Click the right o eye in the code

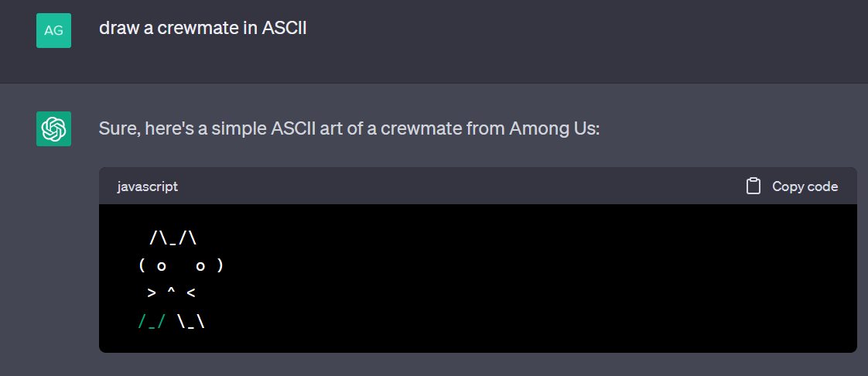click(200, 266)
